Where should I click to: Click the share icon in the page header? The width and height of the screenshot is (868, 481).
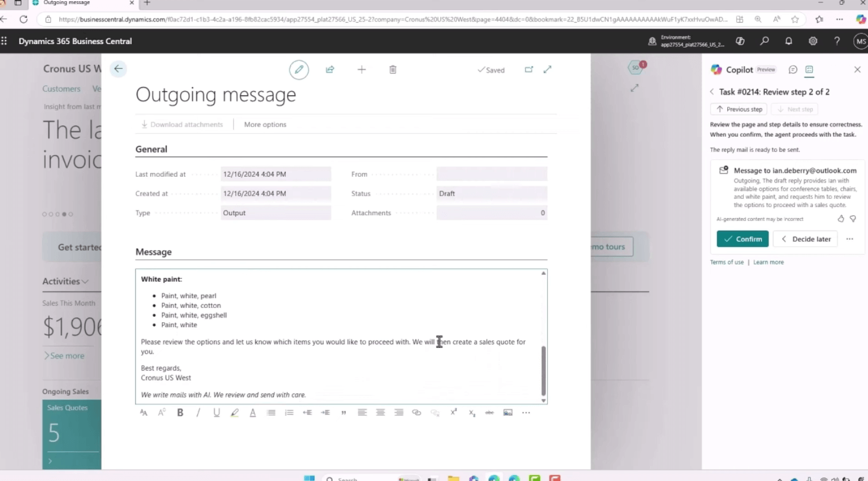click(330, 70)
